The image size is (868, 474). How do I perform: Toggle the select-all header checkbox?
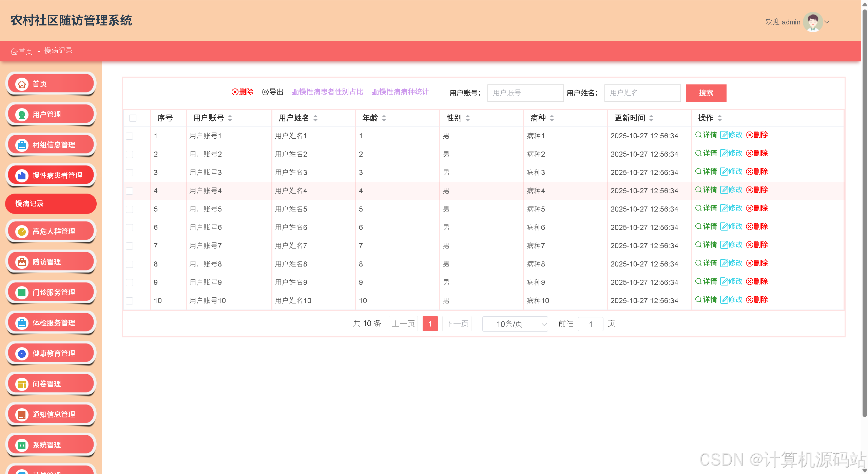[x=133, y=118]
